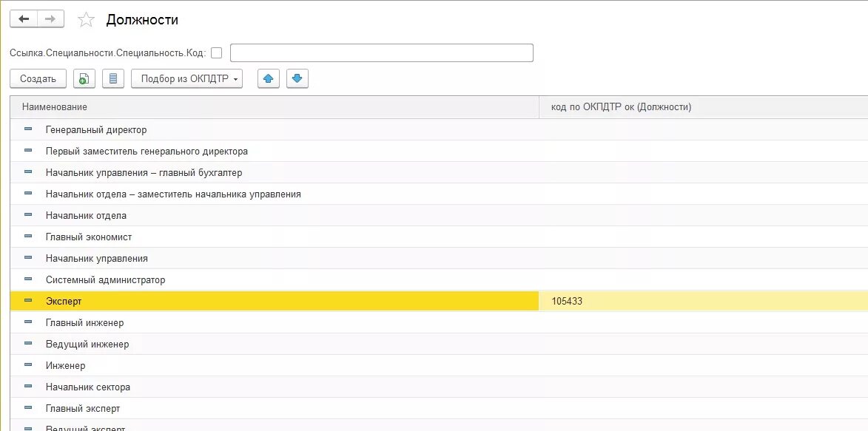Sort by код по ОКПДТР ок (Должности) header
Image resolution: width=868 pixels, height=431 pixels.
[704, 107]
